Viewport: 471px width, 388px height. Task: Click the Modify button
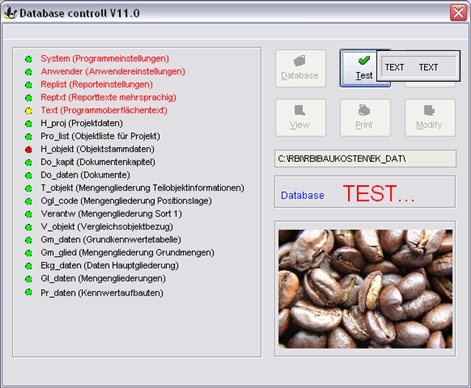(430, 118)
